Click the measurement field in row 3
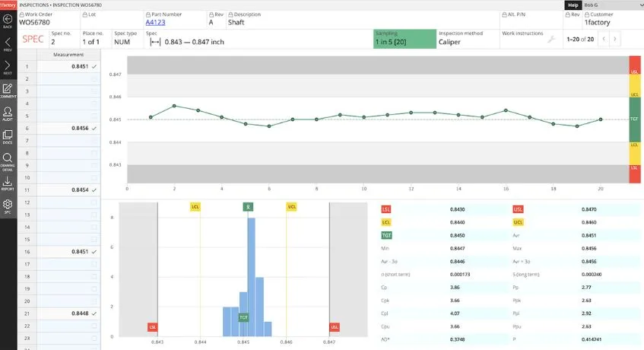The image size is (644, 350). [x=68, y=91]
